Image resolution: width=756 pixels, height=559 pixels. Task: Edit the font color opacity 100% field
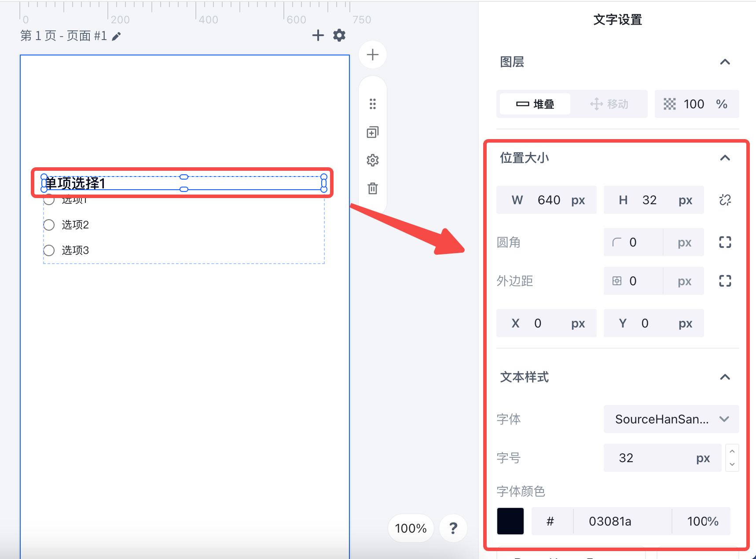point(702,521)
